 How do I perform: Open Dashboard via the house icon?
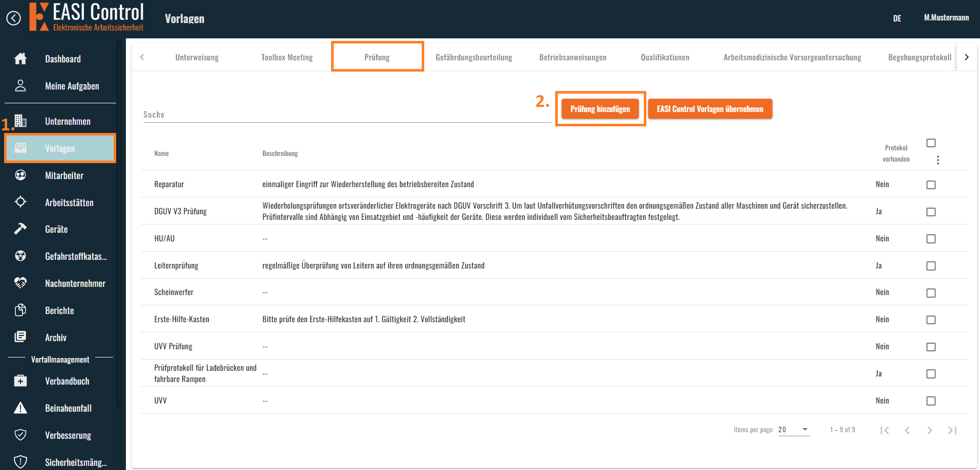20,59
